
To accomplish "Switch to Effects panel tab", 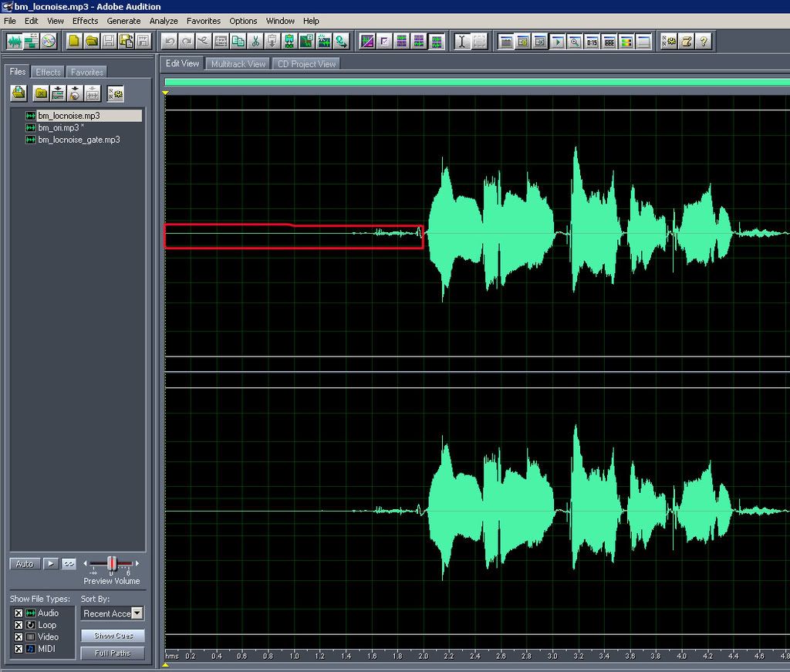I will 48,72.
